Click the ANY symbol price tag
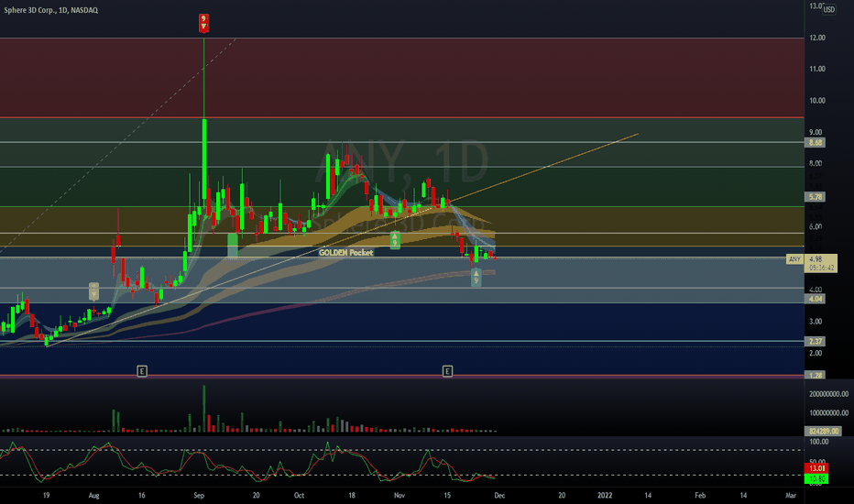Screen dimensions: 854x504 tap(794, 259)
